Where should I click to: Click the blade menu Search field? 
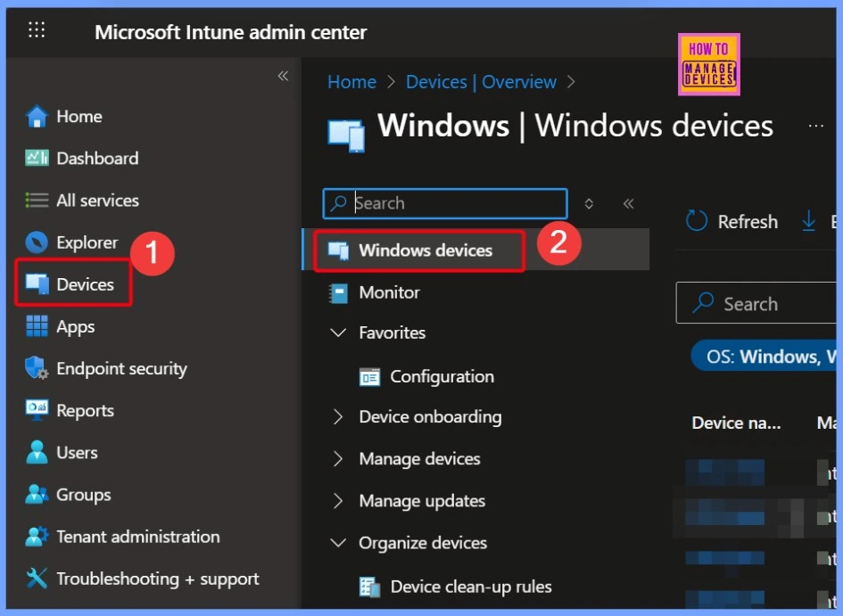445,203
